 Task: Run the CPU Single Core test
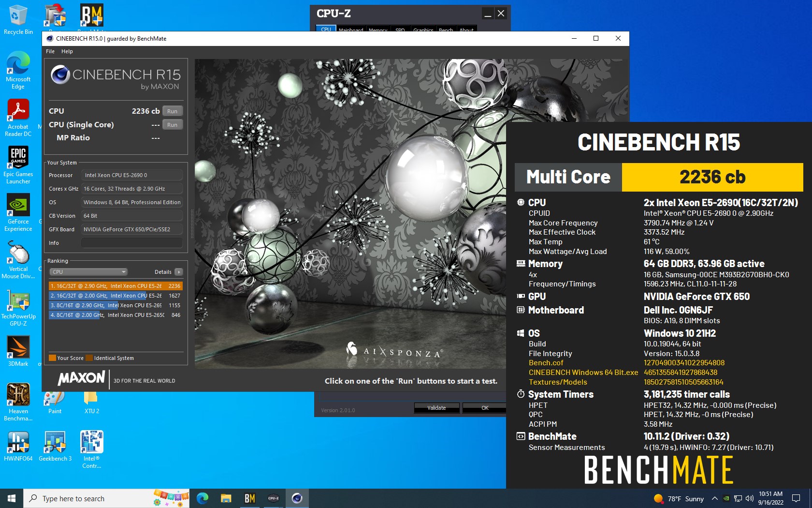pyautogui.click(x=173, y=125)
